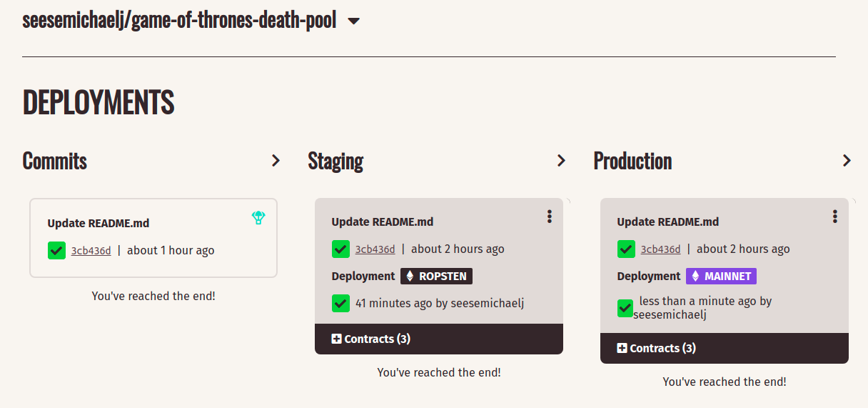
Task: Expand the Commits column chevron
Action: point(276,161)
